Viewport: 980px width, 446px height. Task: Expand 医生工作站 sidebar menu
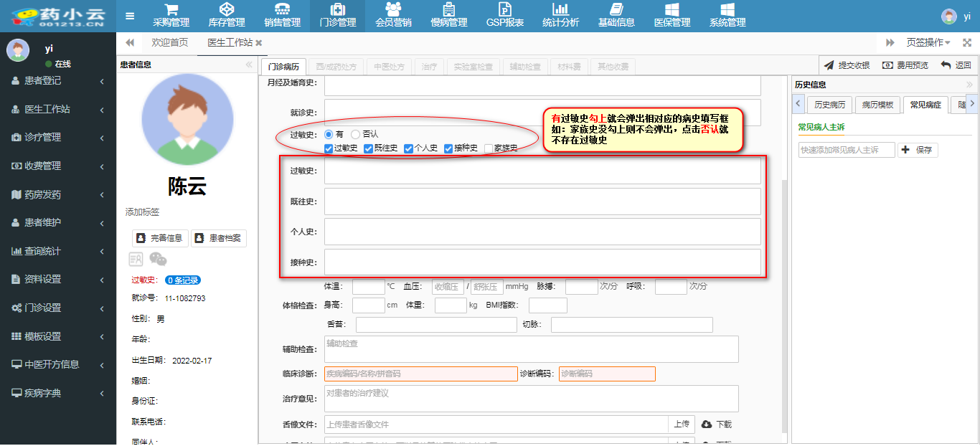click(x=58, y=110)
